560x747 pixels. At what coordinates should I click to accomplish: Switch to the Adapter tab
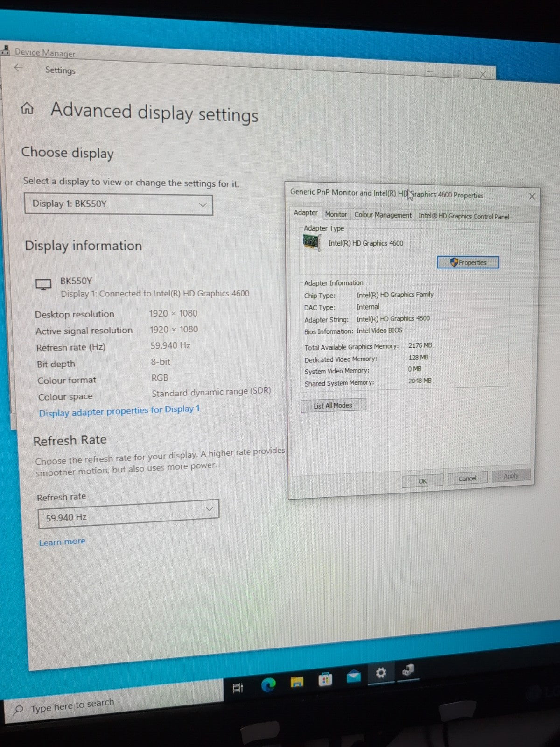tap(306, 213)
